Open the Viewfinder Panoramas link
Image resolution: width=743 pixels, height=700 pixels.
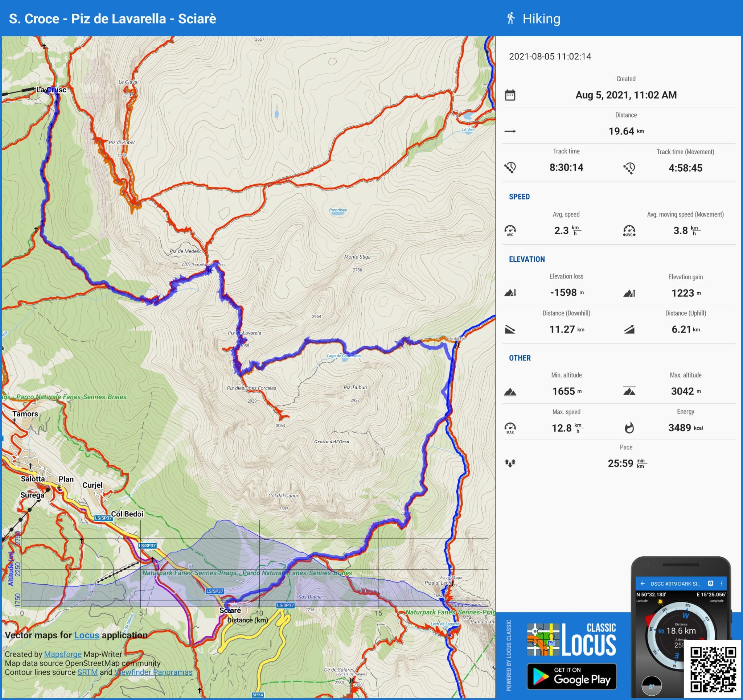pos(153,672)
